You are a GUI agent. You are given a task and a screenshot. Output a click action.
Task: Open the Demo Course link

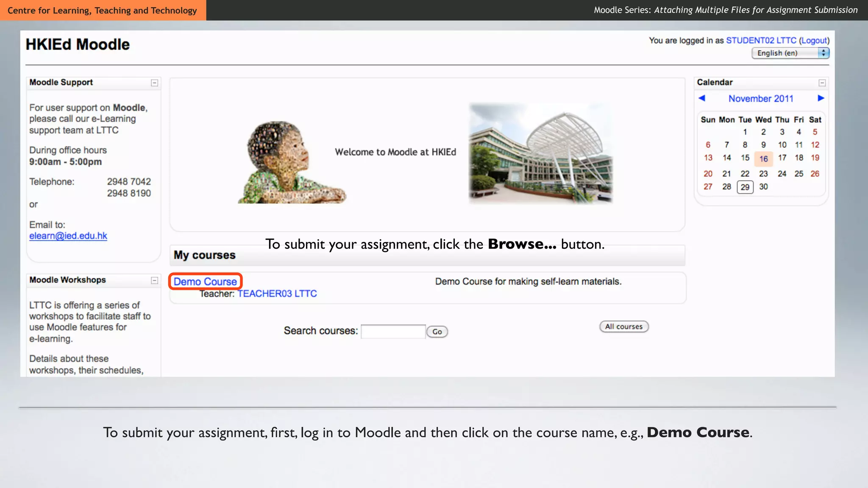[205, 282]
